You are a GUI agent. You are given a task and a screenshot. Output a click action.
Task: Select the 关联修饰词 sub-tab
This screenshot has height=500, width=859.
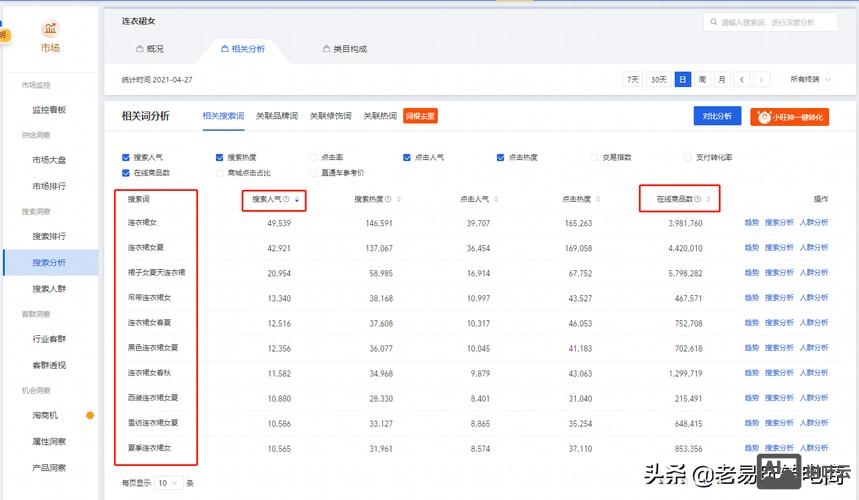(330, 116)
